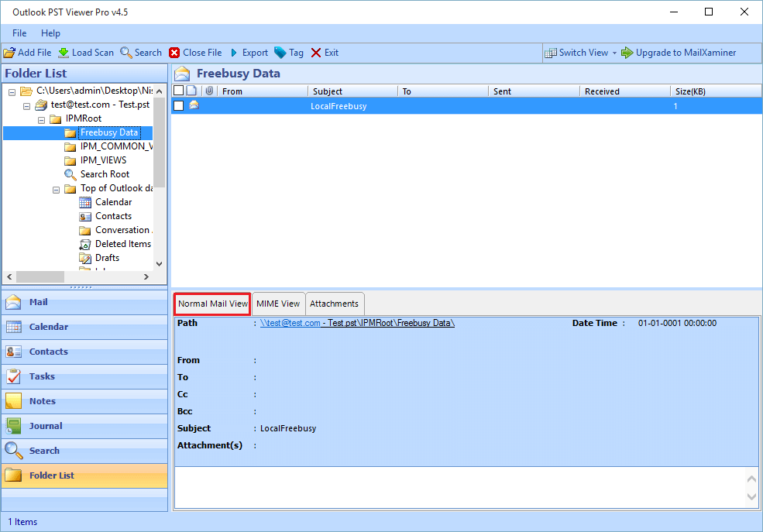Open the Search toolbar tool
Image resolution: width=763 pixels, height=532 pixels.
tap(141, 53)
